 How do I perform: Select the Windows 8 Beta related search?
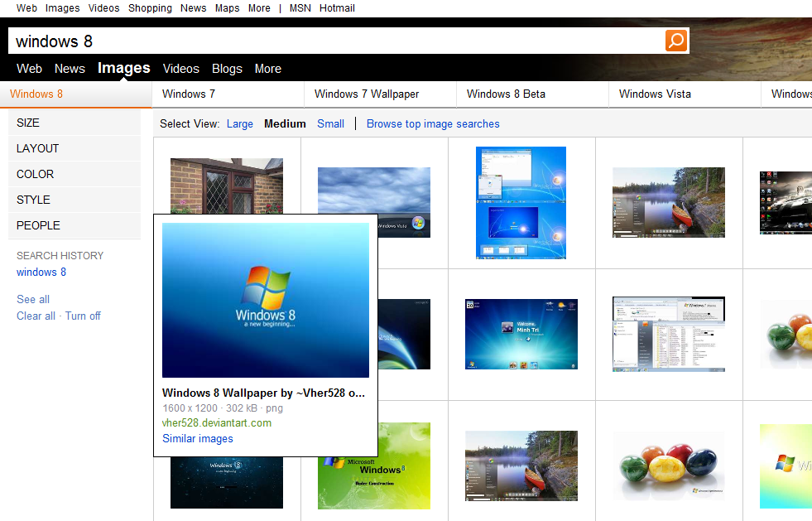tap(532, 94)
